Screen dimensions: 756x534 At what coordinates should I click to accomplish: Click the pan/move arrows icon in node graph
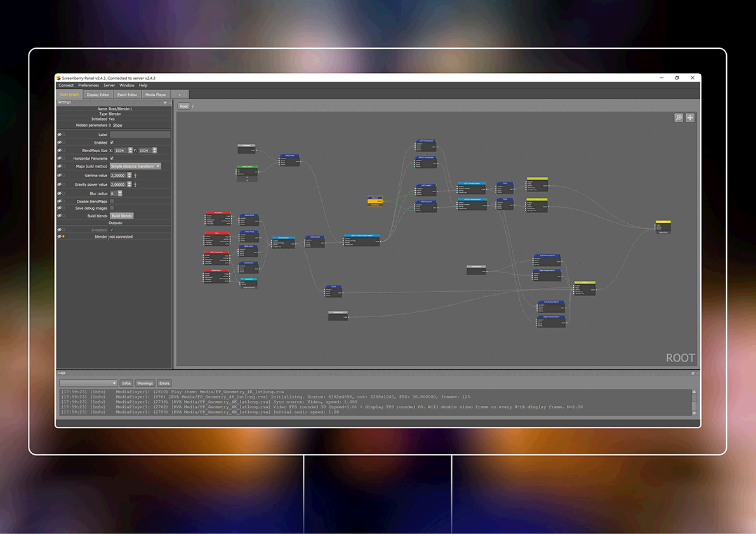click(690, 117)
